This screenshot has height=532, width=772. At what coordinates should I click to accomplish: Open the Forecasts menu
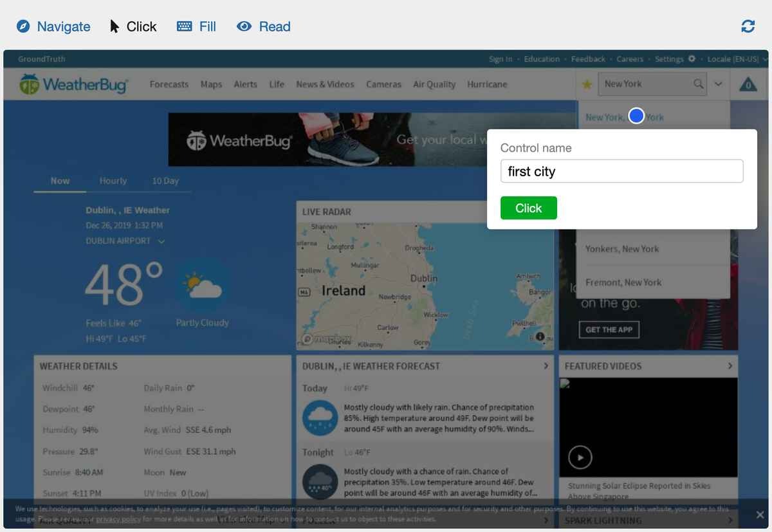click(169, 84)
